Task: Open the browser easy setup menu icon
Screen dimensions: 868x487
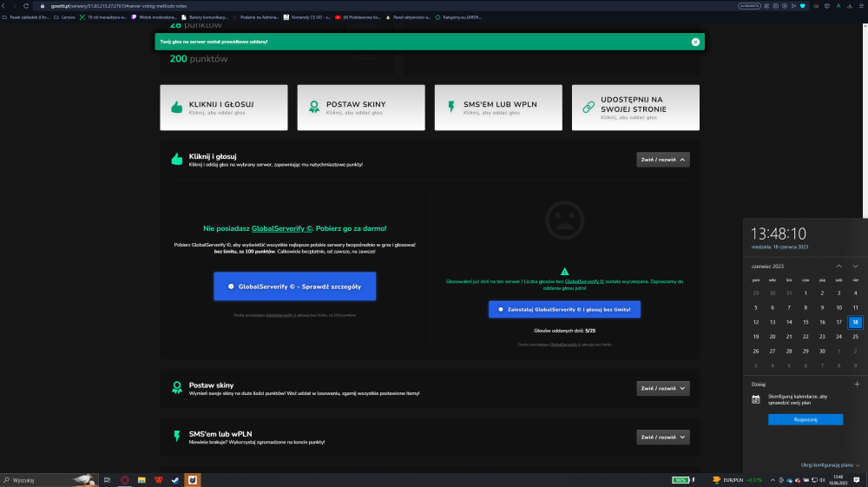Action: tap(861, 5)
